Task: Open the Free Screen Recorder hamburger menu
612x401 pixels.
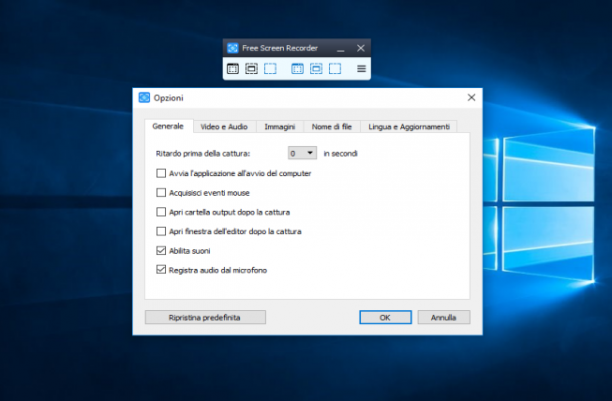Action: point(361,69)
